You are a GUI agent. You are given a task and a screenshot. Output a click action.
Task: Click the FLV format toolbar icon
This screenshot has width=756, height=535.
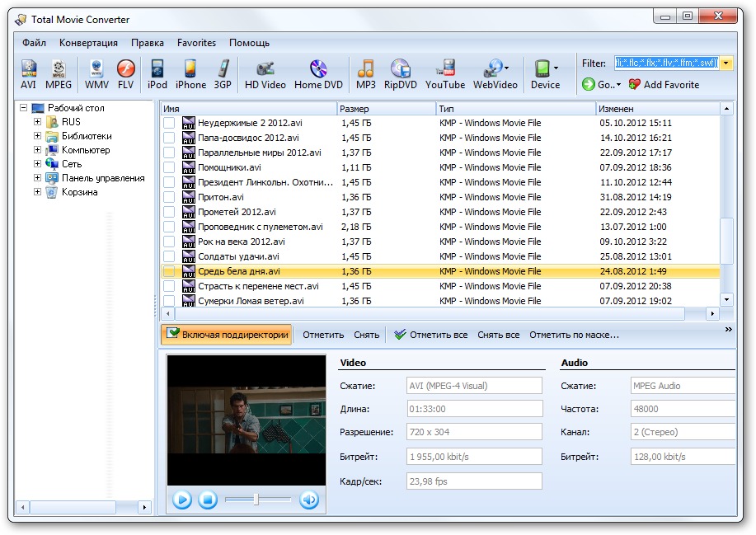point(125,73)
